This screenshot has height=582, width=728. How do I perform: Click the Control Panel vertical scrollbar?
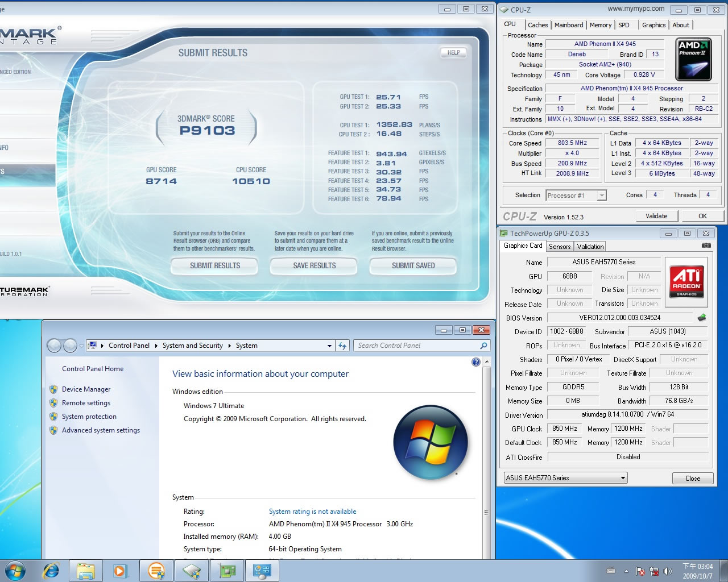coord(486,455)
